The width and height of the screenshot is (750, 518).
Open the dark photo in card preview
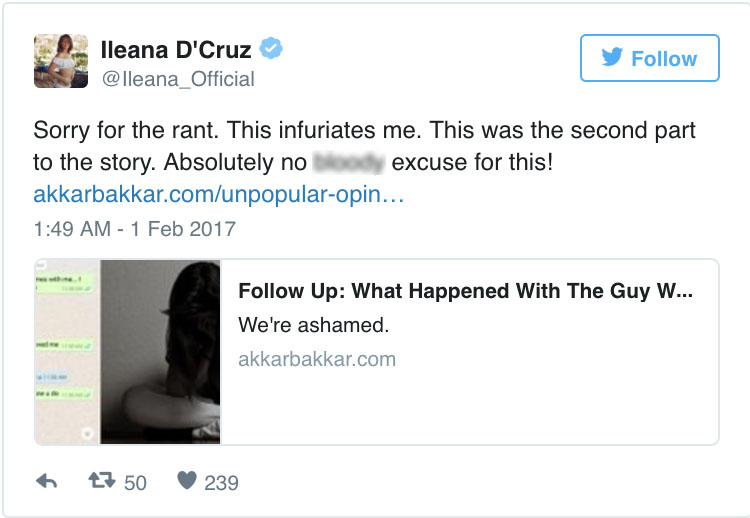pos(160,352)
